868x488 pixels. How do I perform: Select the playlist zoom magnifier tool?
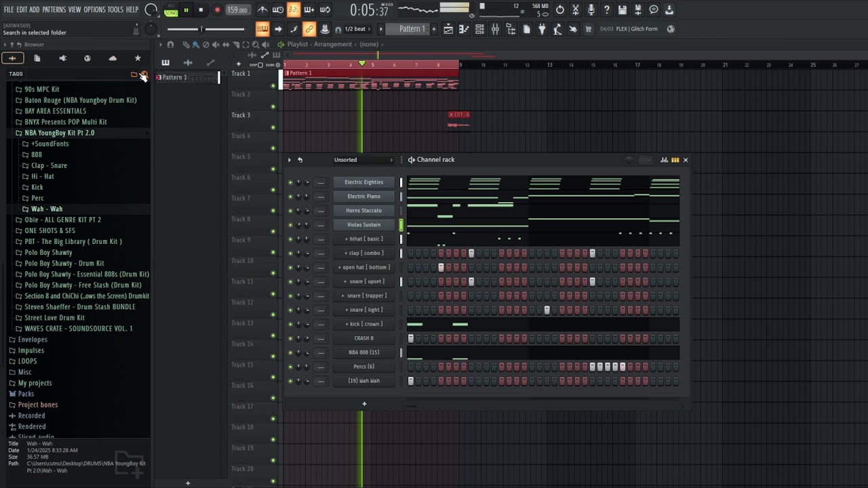(256, 45)
